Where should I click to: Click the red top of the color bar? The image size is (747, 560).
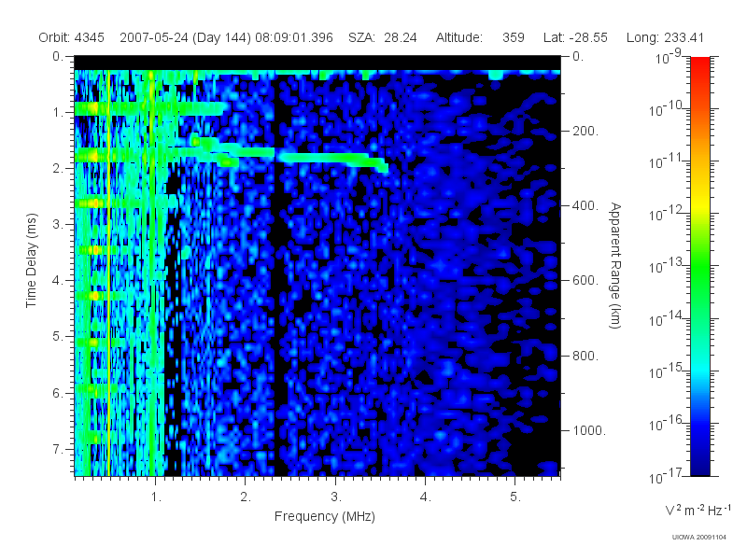699,64
